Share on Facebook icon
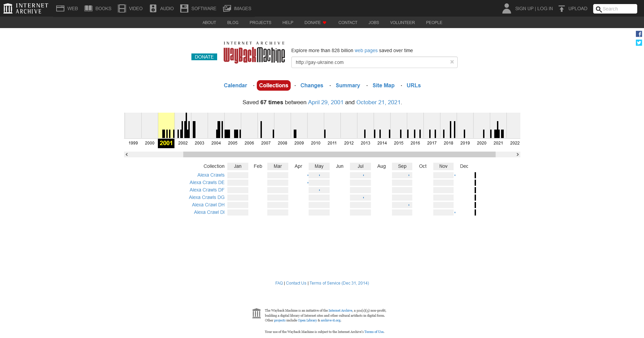 coord(639,34)
